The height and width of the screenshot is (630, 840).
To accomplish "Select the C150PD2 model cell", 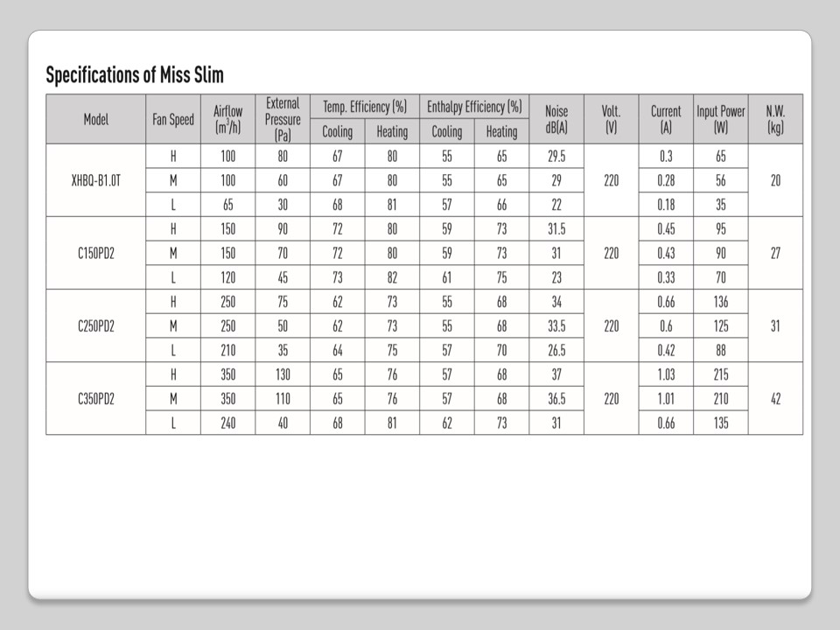I will 96,253.
